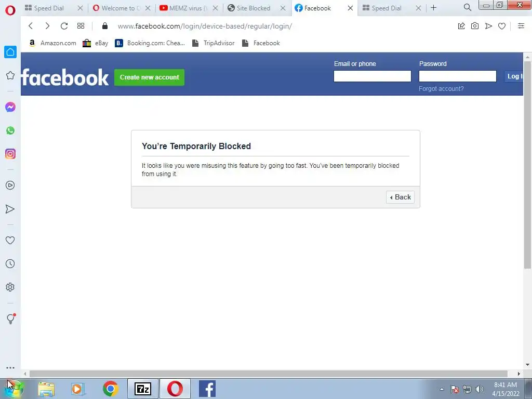Bookmark this page with the heart icon in the address bar

(x=502, y=26)
